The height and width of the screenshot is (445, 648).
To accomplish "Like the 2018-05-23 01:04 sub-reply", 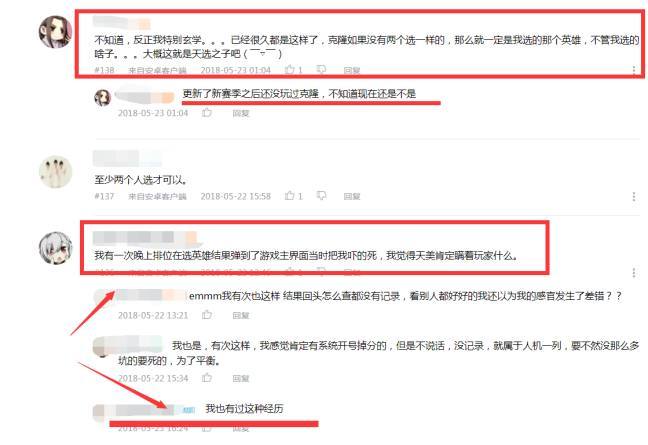I will point(207,113).
